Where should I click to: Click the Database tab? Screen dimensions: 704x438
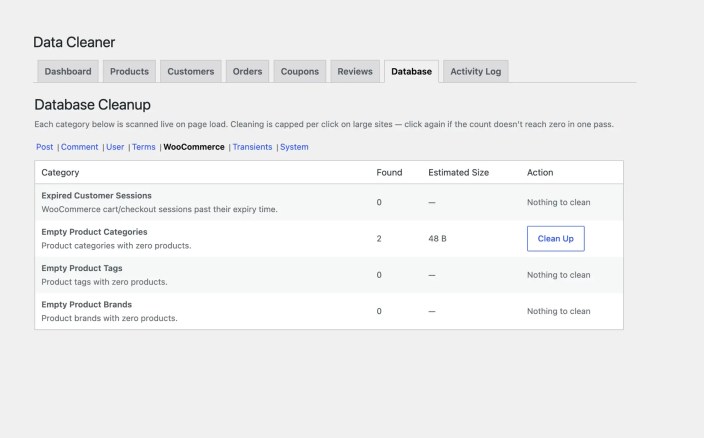(x=411, y=71)
